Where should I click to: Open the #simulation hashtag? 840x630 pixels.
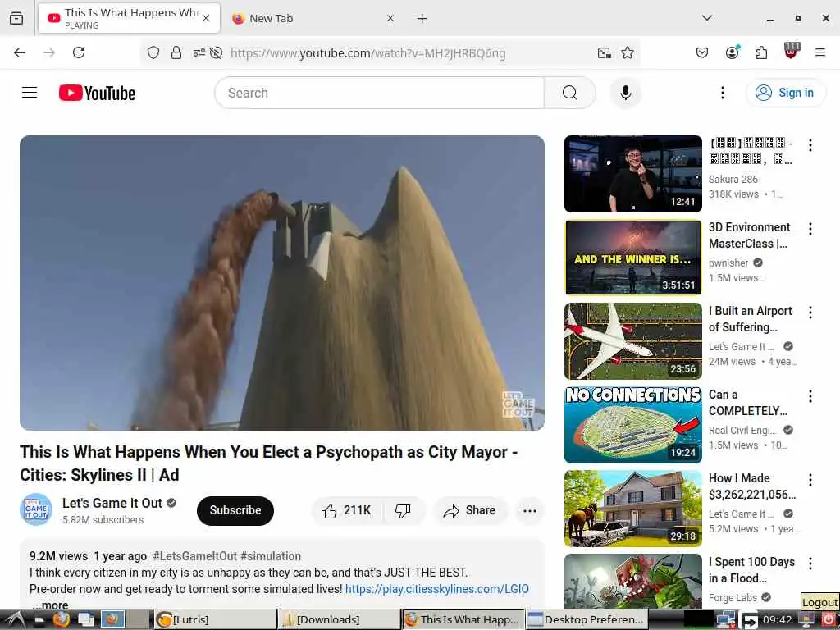[271, 556]
